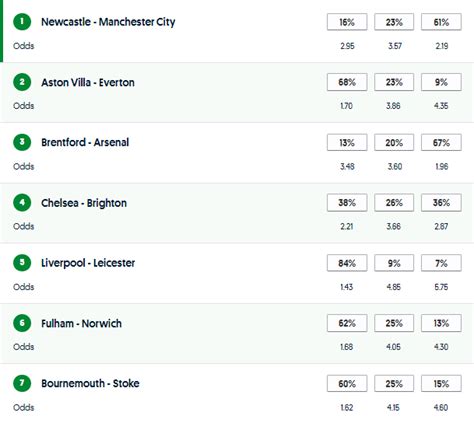Select 38% home win for Chelsea - Brighton
This screenshot has height=423, width=474.
point(347,203)
